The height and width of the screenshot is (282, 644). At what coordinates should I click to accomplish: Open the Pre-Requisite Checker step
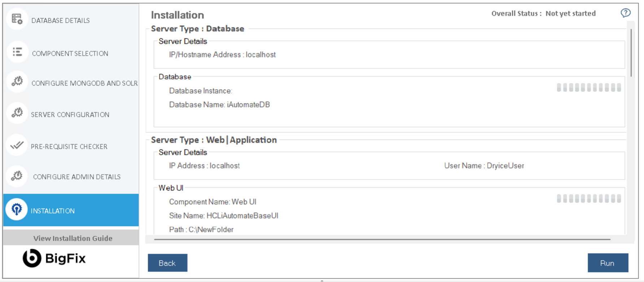pyautogui.click(x=69, y=147)
